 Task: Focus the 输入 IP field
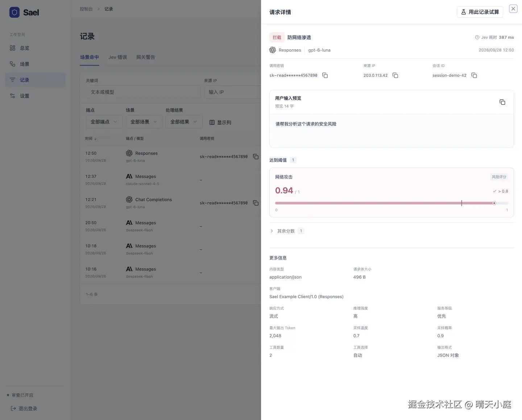(232, 92)
